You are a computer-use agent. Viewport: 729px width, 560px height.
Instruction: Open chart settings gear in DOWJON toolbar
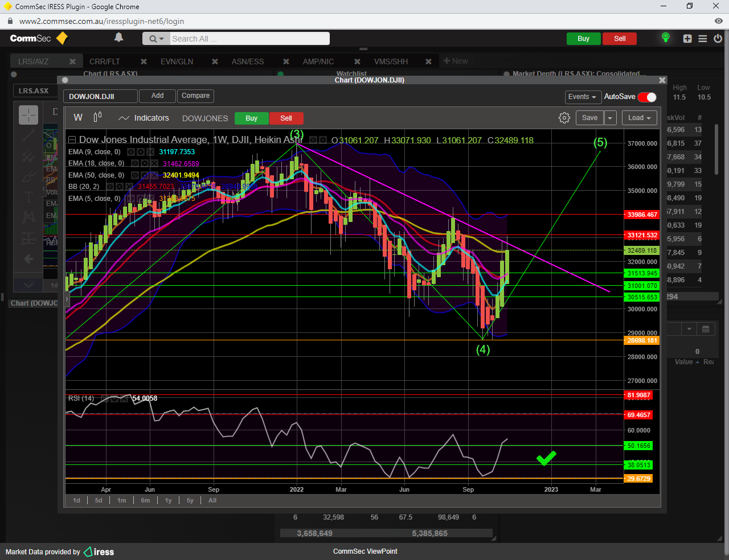tap(564, 118)
